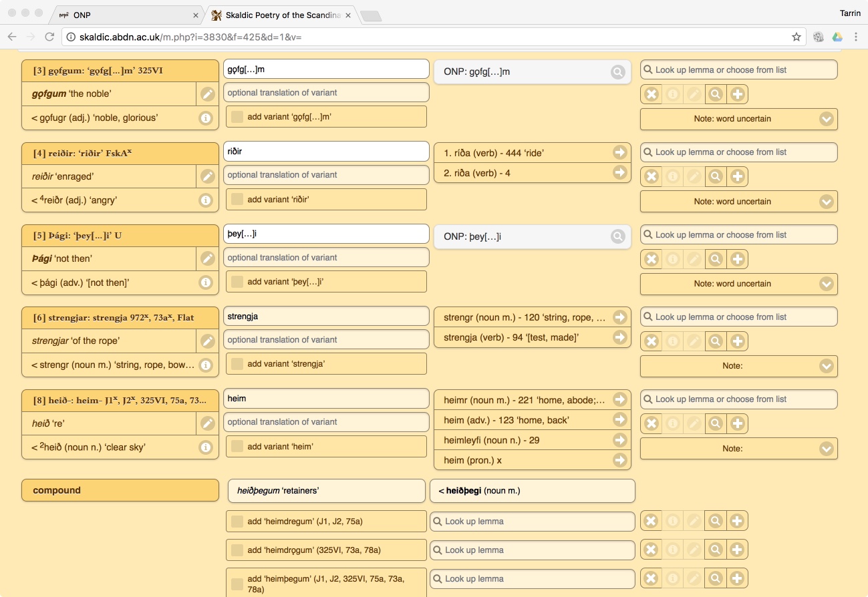
Task: Click the plus icon in the strengjar row
Action: click(x=737, y=341)
